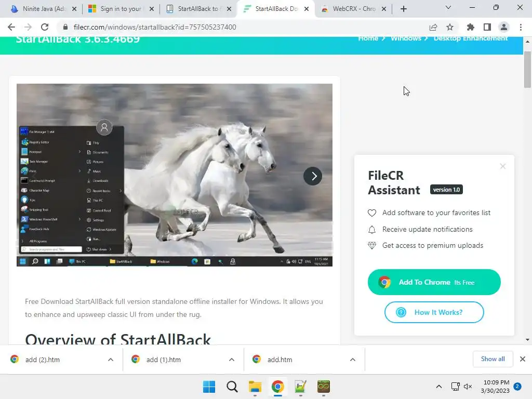Search tabs using the tab-strip chevron
Screen dimensions: 532x399
(448, 7)
